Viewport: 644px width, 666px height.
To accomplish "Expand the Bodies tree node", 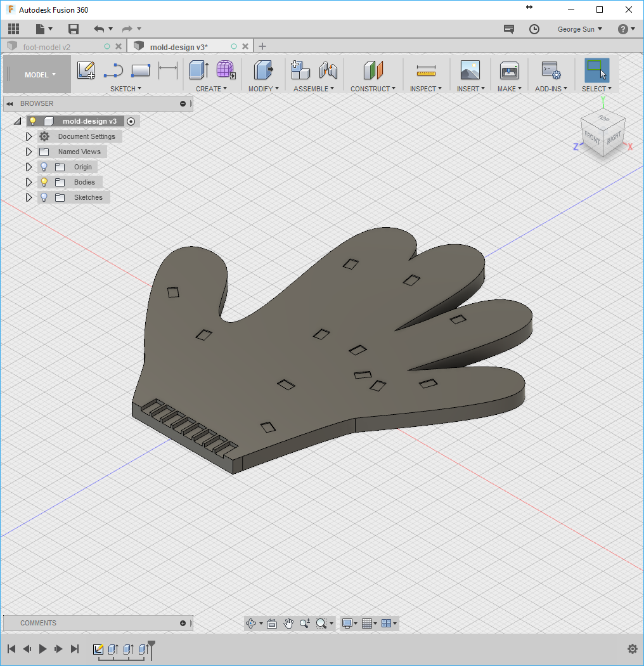I will pyautogui.click(x=29, y=182).
